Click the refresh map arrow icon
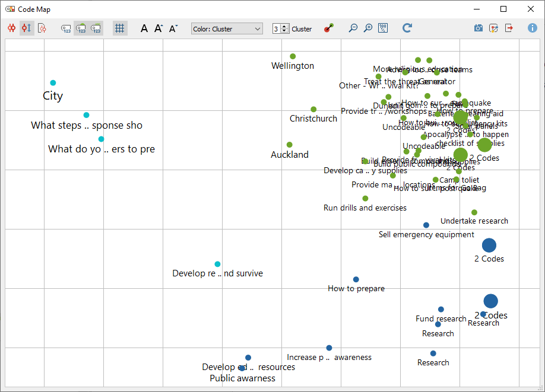The width and height of the screenshot is (545, 392). (407, 28)
